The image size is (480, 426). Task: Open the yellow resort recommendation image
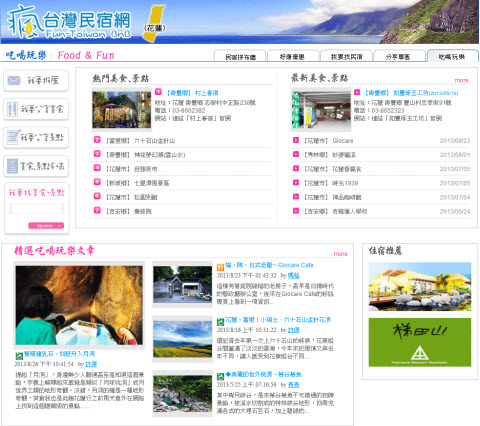point(420,286)
